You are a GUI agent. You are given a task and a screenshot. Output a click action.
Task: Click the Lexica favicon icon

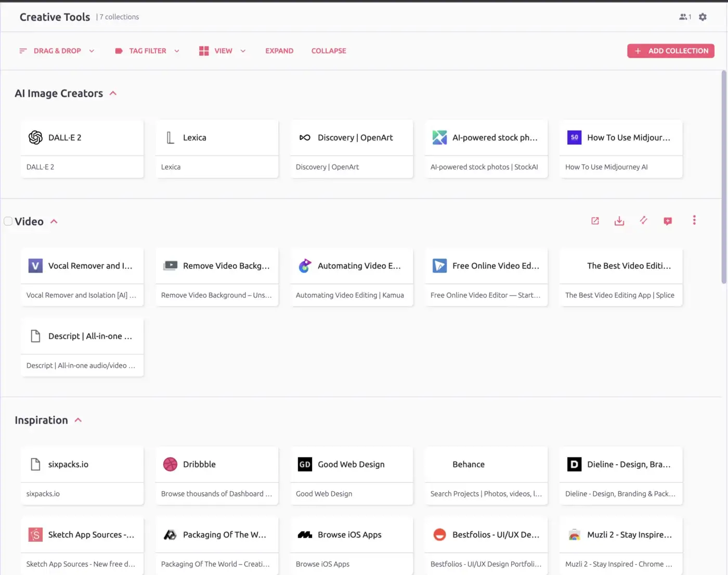(170, 137)
